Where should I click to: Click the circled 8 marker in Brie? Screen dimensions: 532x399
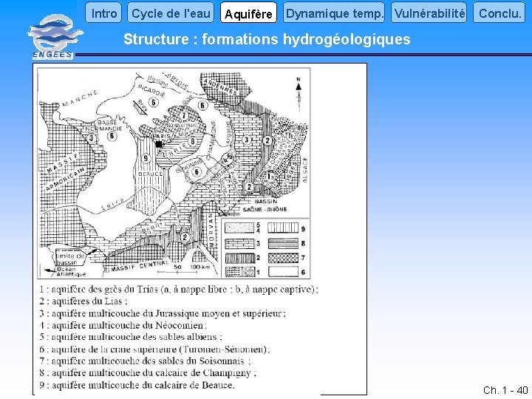pyautogui.click(x=192, y=141)
